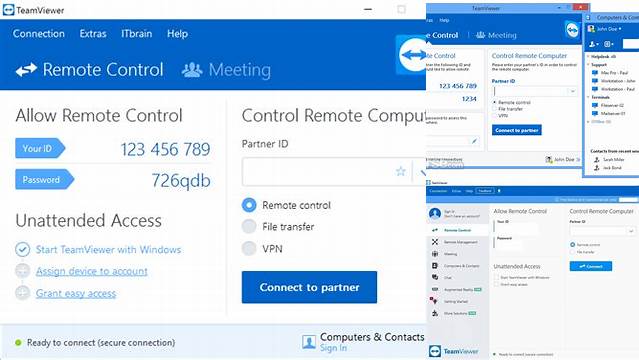Click the pencil edit icon in the top-right TeamViewer window
The height and width of the screenshot is (360, 639).
click(474, 141)
